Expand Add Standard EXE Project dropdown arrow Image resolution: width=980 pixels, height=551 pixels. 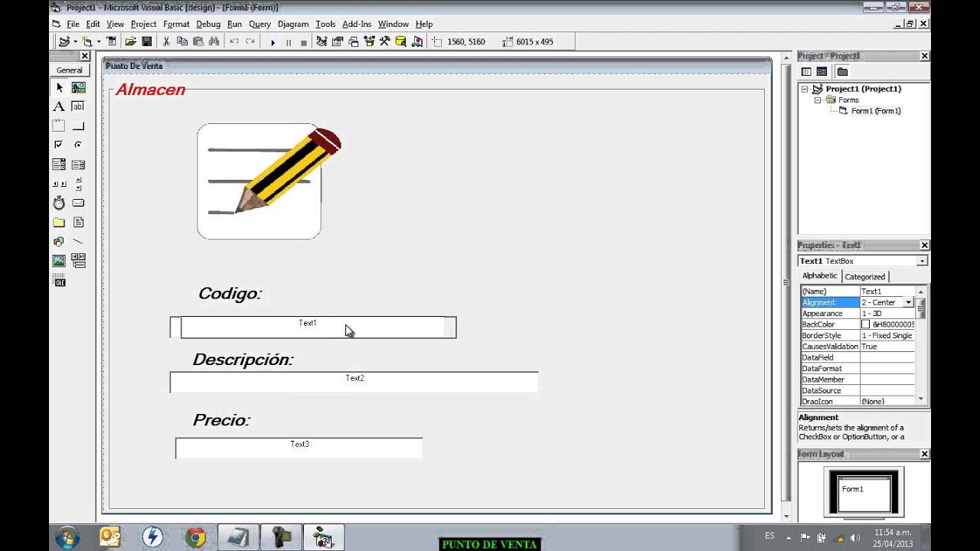(75, 42)
